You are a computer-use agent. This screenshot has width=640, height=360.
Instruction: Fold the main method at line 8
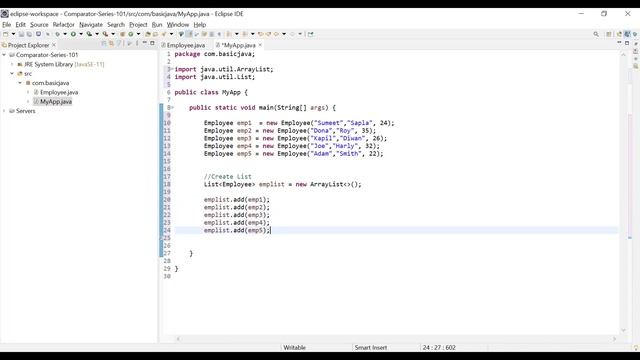pos(172,107)
